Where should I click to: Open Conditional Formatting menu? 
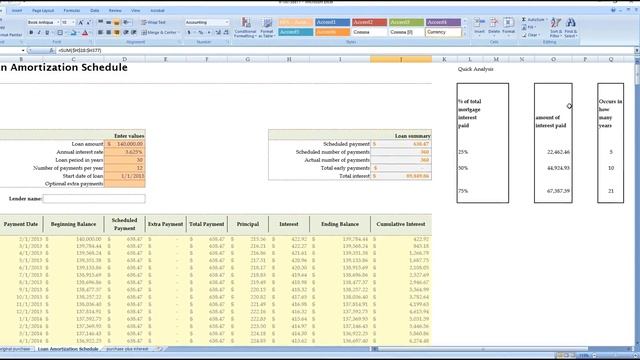click(x=245, y=28)
